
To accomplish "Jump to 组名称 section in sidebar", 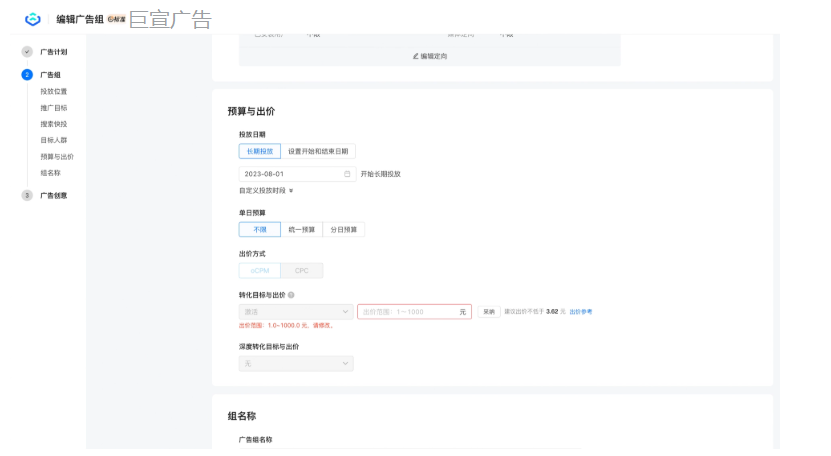I will tap(50, 173).
